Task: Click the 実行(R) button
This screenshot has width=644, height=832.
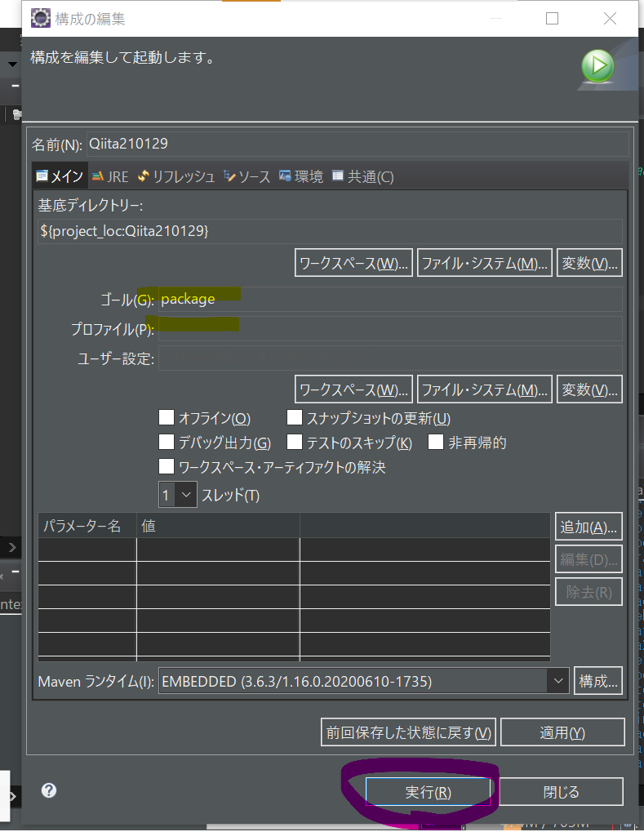Action: point(428,792)
